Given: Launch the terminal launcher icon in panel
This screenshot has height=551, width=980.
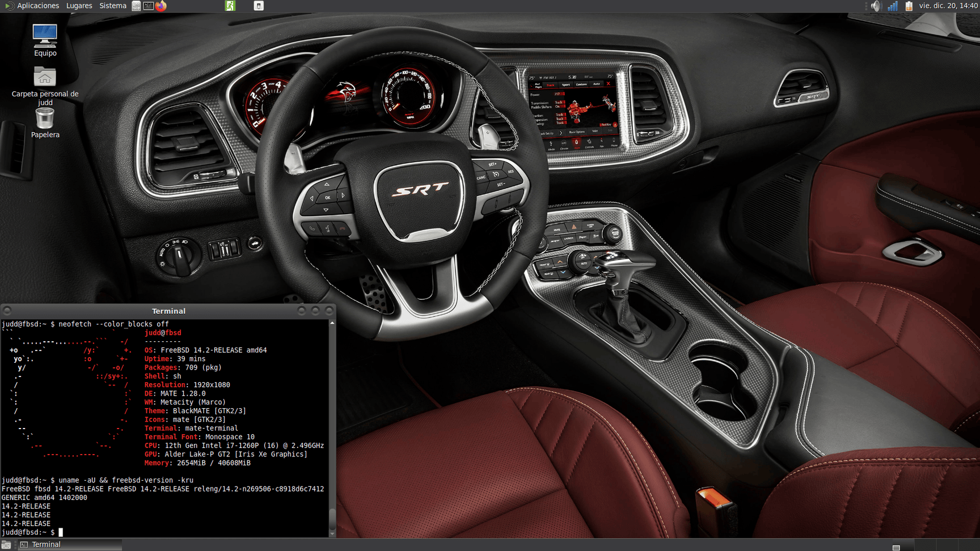Looking at the screenshot, I should (148, 6).
